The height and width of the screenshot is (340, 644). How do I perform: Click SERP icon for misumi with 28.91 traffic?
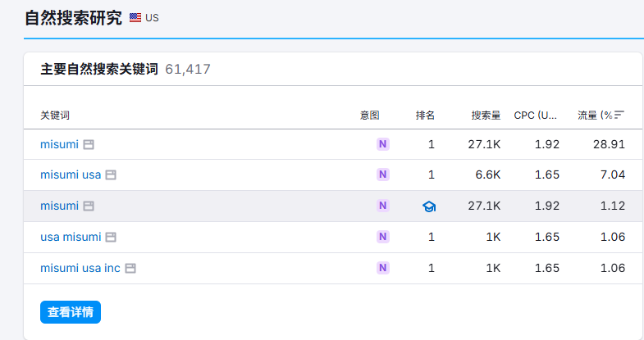point(89,144)
